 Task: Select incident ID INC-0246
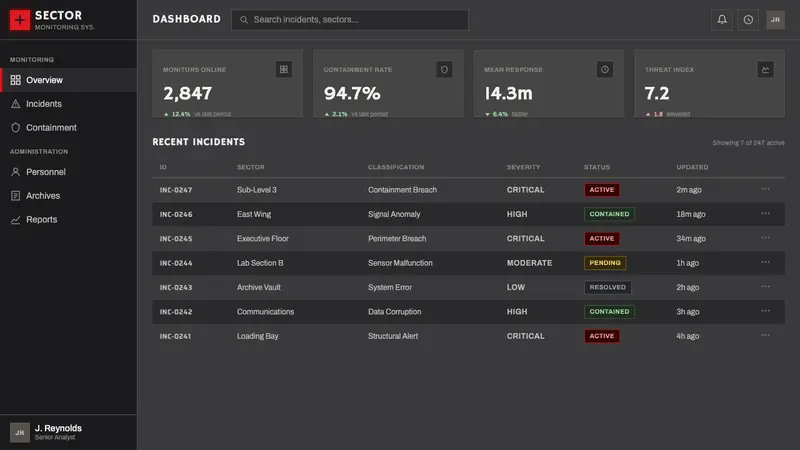coord(176,214)
